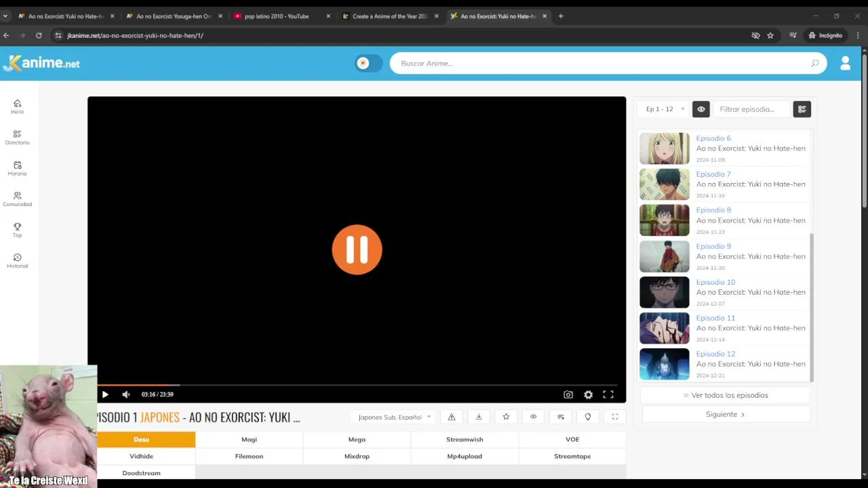Click the Incógnito profile button
Screen dimensions: 868x488
point(825,35)
